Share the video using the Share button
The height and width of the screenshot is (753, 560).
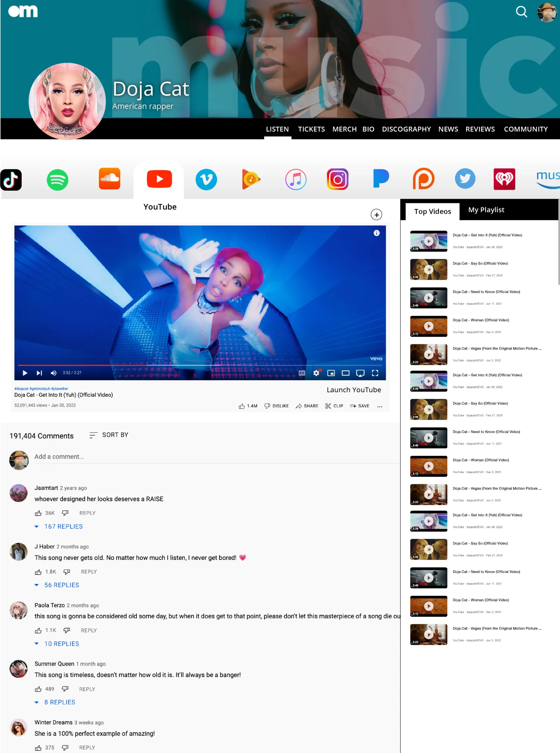coord(307,406)
